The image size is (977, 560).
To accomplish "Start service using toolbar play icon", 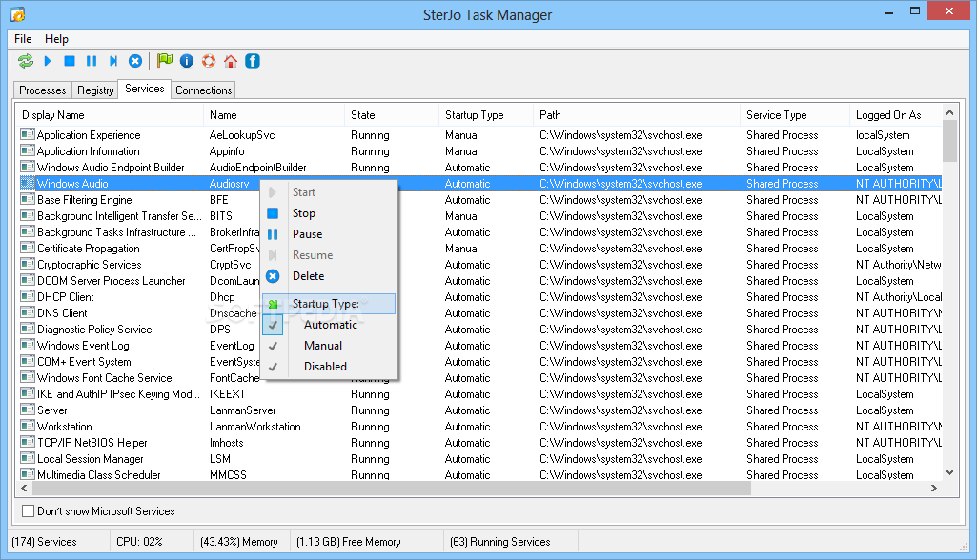I will pyautogui.click(x=48, y=61).
